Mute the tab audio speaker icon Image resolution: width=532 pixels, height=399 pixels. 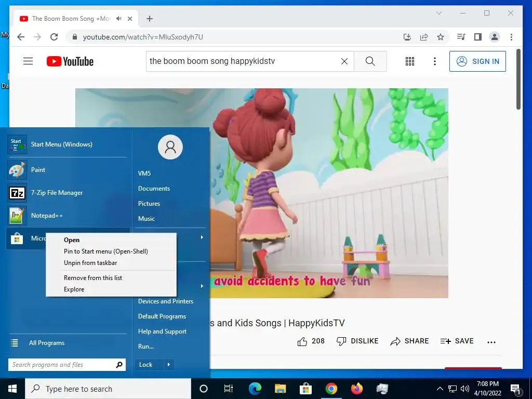[x=118, y=19]
